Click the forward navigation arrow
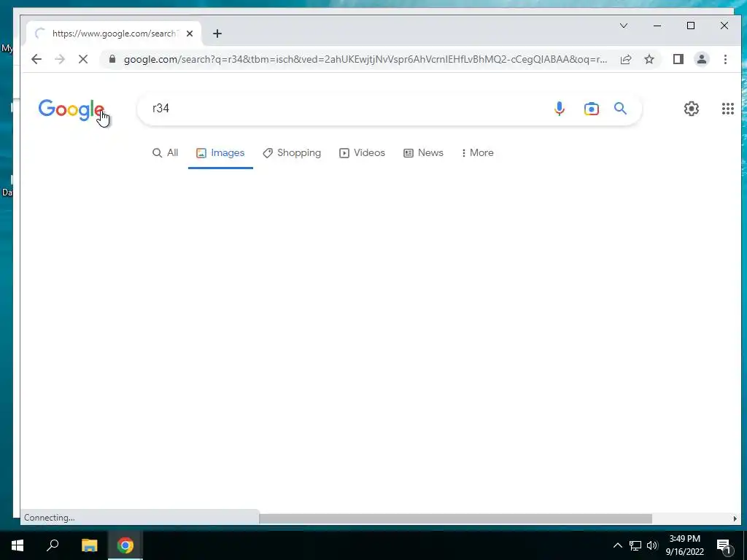This screenshot has width=747, height=560. coord(60,59)
